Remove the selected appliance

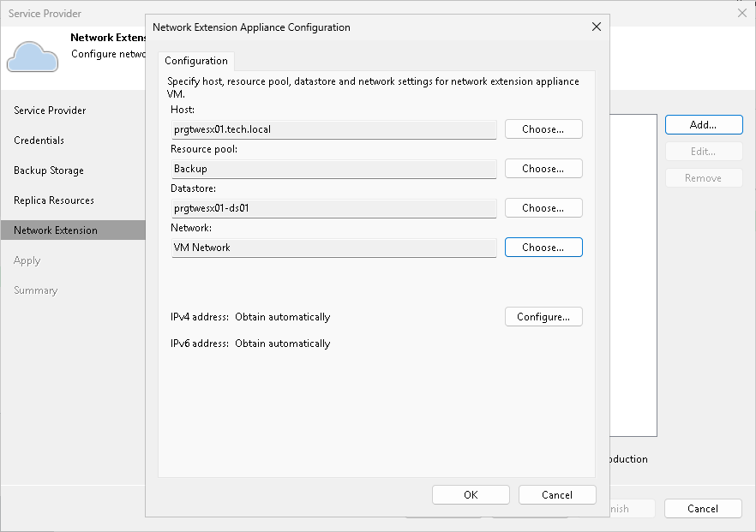(x=703, y=177)
